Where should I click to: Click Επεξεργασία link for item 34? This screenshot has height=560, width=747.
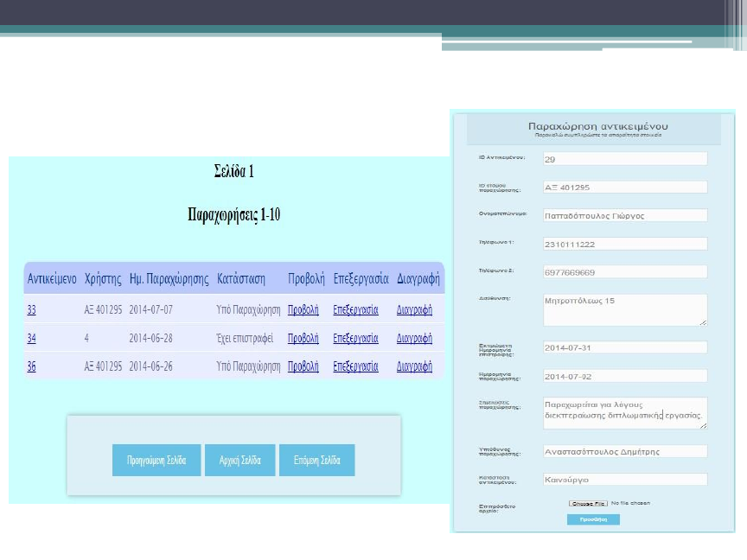355,338
